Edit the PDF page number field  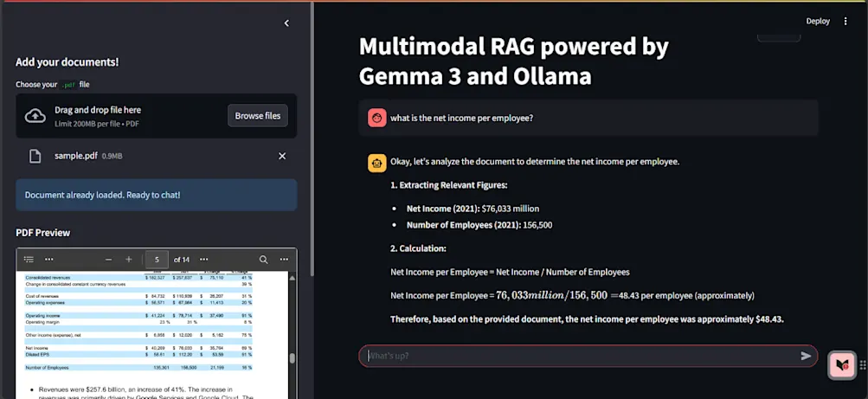157,260
